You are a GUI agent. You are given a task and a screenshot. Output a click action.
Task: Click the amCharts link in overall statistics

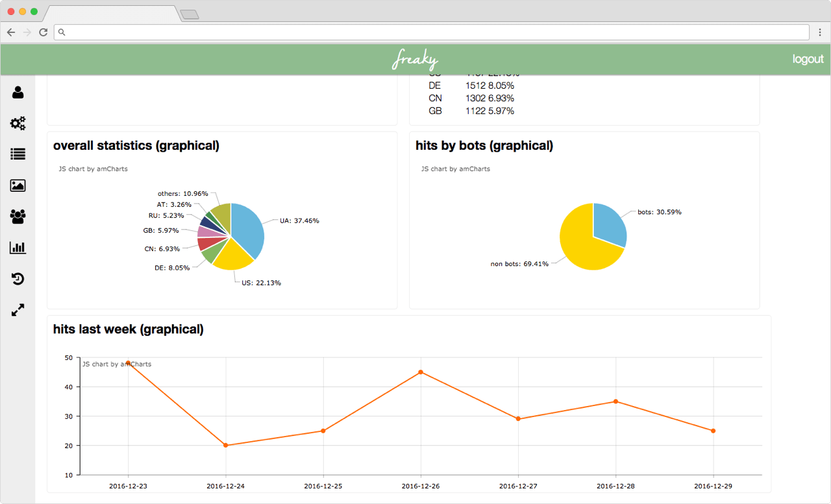[93, 169]
